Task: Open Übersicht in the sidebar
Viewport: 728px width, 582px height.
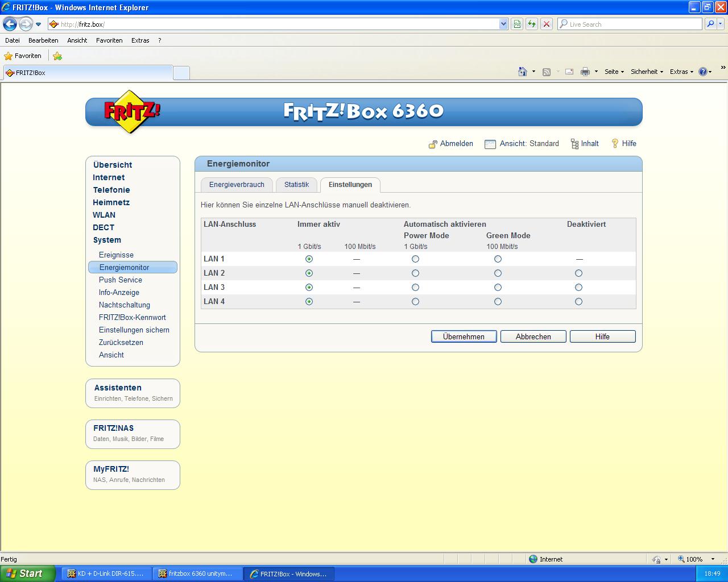Action: [113, 165]
